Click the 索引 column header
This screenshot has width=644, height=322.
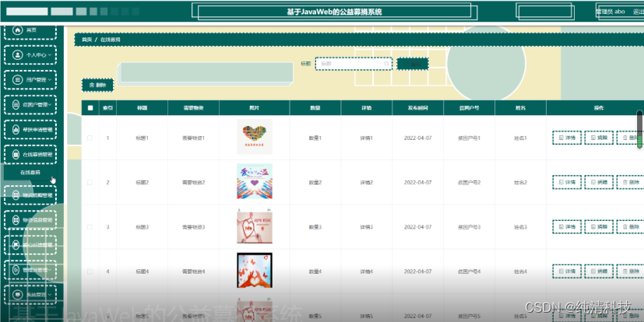point(107,108)
